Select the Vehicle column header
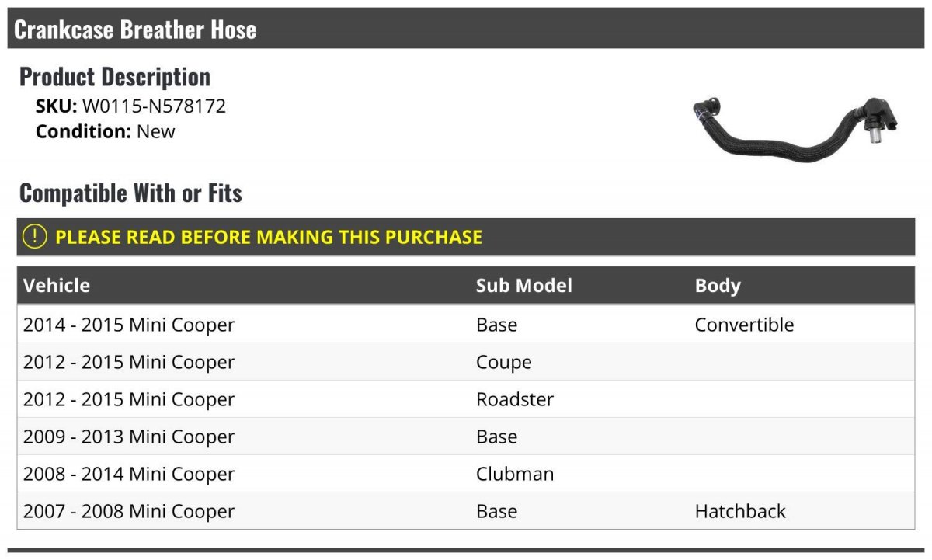Viewport: 932px width, 560px height. (57, 285)
